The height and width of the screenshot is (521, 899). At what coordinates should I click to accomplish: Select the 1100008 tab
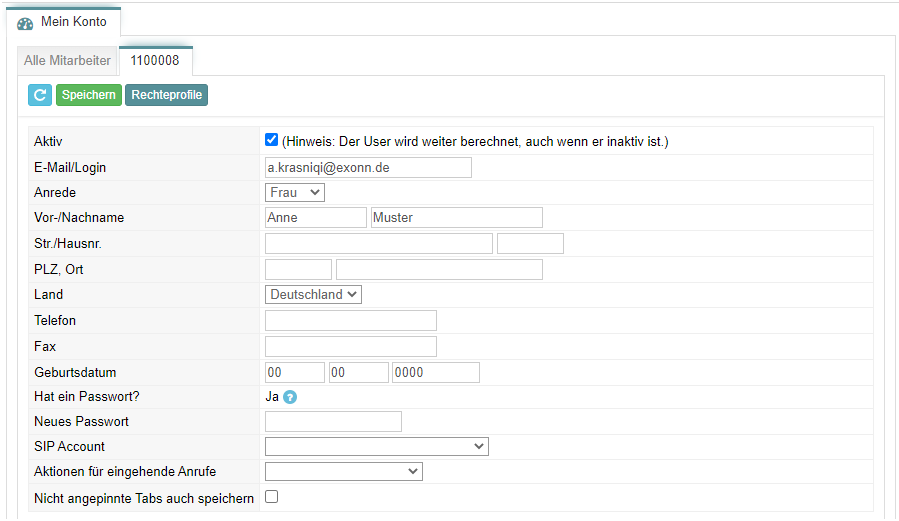[155, 61]
